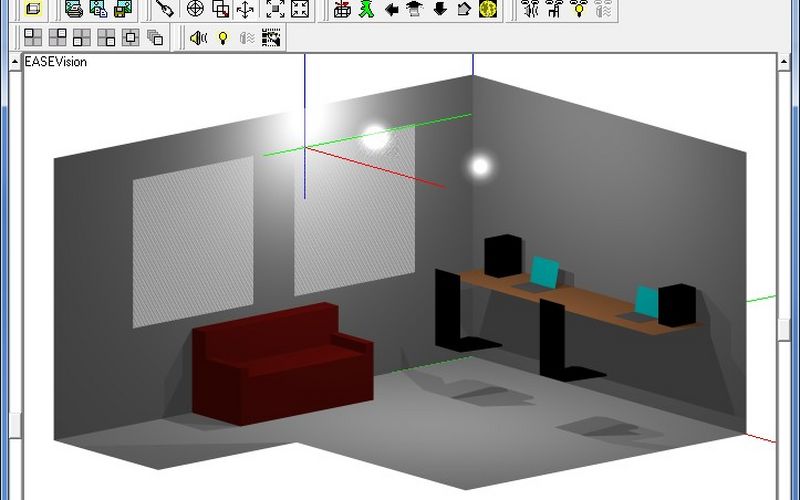The image size is (800, 500).
Task: Click the cascade windows icon
Action: tap(155, 37)
